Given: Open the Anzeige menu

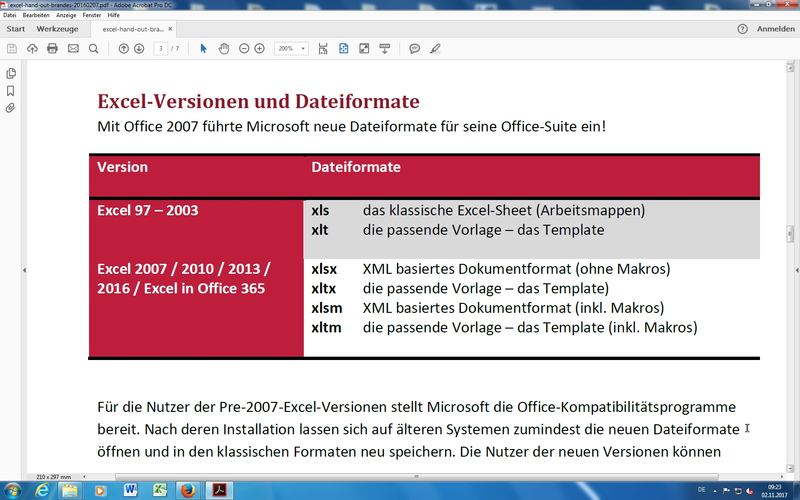Looking at the screenshot, I should tap(66, 15).
